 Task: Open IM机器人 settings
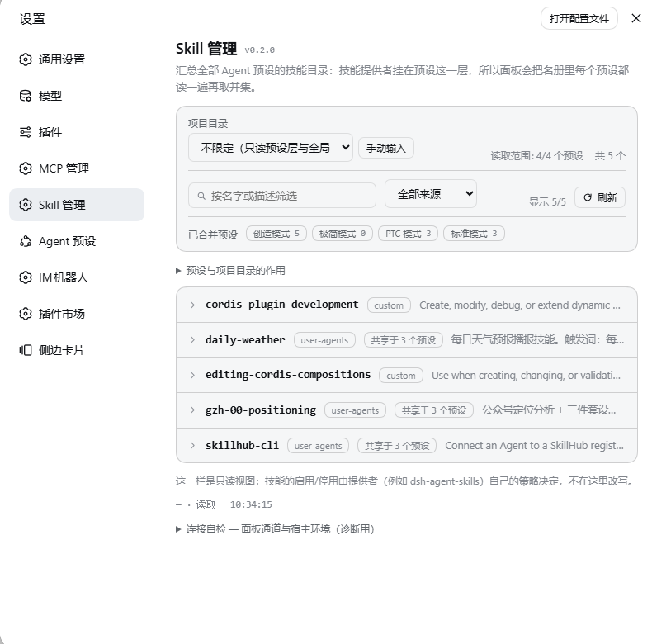pos(77,277)
